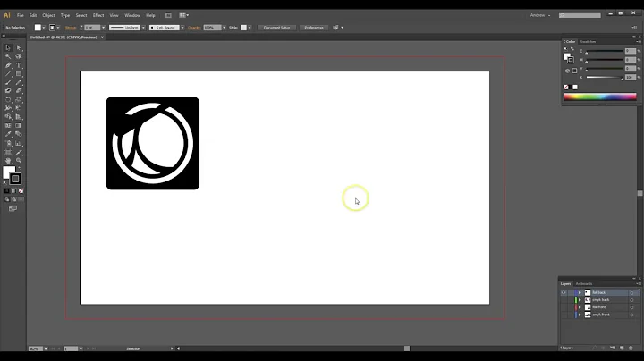
Task: Click target circle of the top layer
Action: pos(631,293)
